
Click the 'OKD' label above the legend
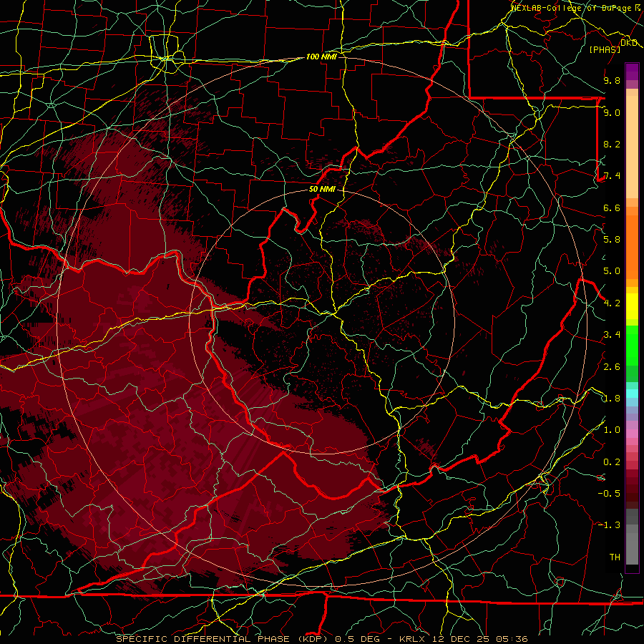628,43
